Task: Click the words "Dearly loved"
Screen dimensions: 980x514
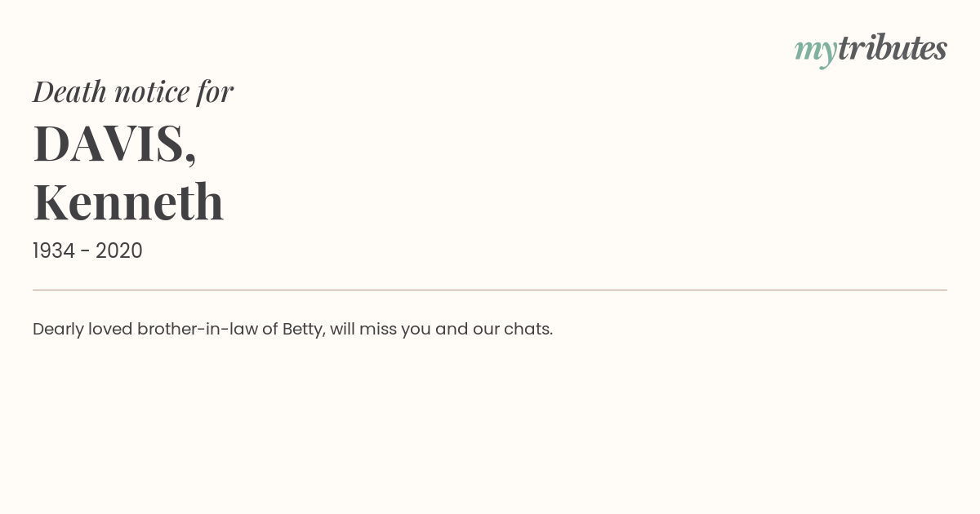Action: [82, 330]
